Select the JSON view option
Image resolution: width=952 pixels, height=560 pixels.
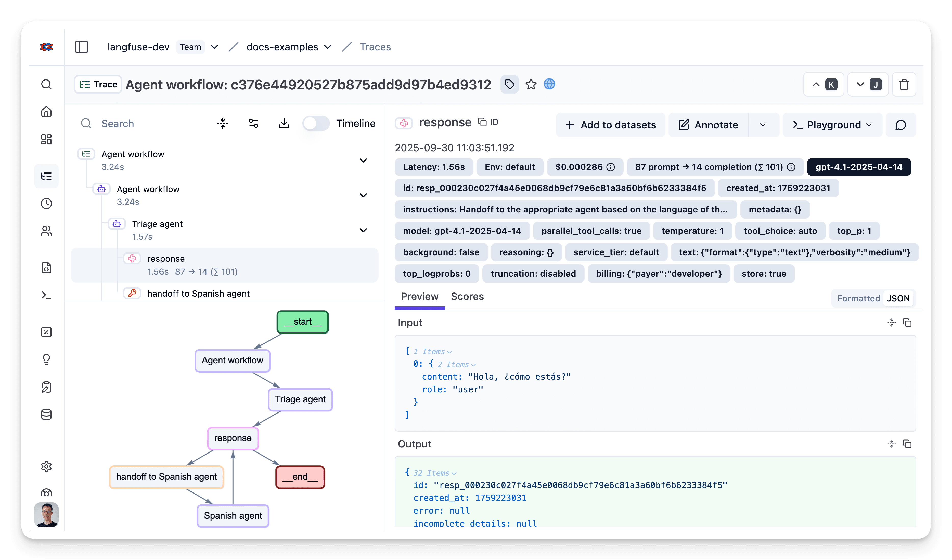(898, 298)
